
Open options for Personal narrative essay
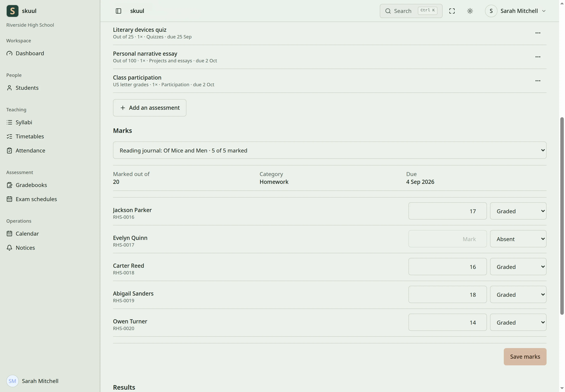click(x=538, y=57)
